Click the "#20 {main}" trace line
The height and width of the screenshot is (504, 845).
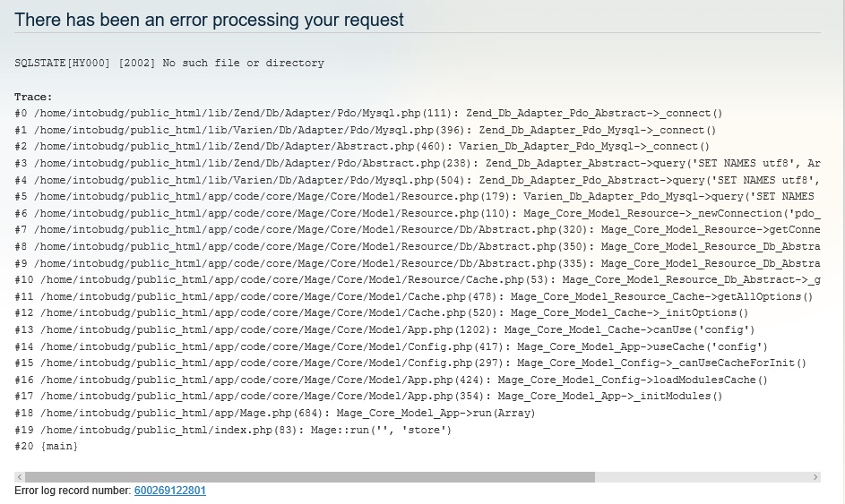point(46,446)
